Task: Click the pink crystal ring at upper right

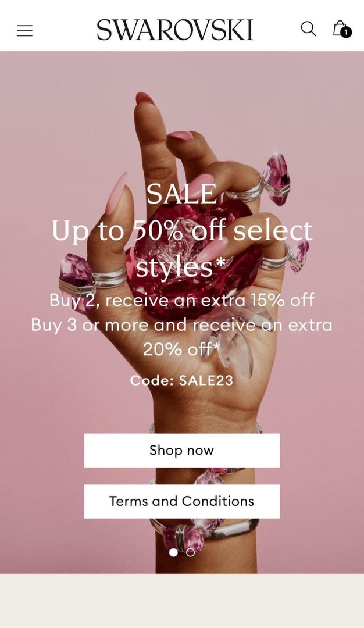Action: tap(276, 179)
